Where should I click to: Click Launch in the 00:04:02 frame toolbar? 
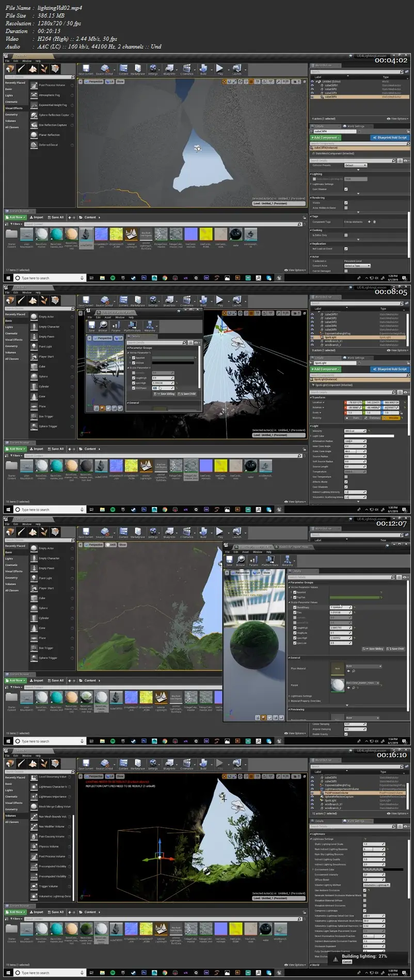(236, 70)
